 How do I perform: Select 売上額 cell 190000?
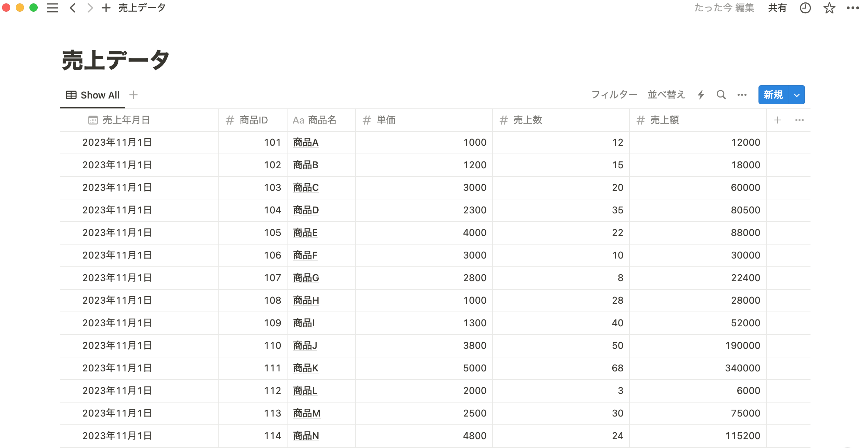698,345
